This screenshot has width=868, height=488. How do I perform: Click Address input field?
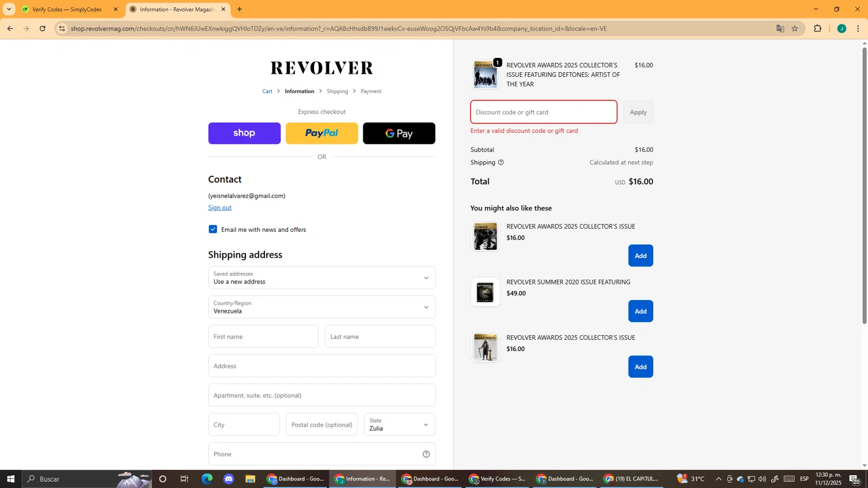pos(322,366)
